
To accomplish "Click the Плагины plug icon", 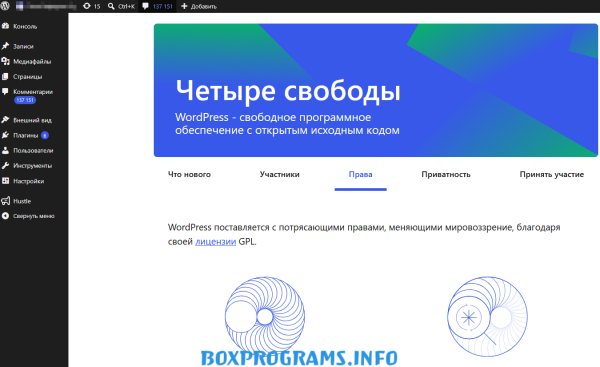I will pos(5,135).
